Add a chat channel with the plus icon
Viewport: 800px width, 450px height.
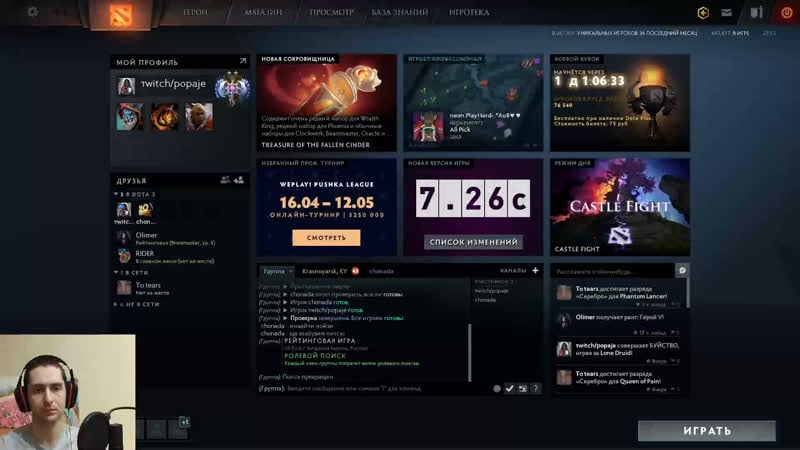(535, 270)
